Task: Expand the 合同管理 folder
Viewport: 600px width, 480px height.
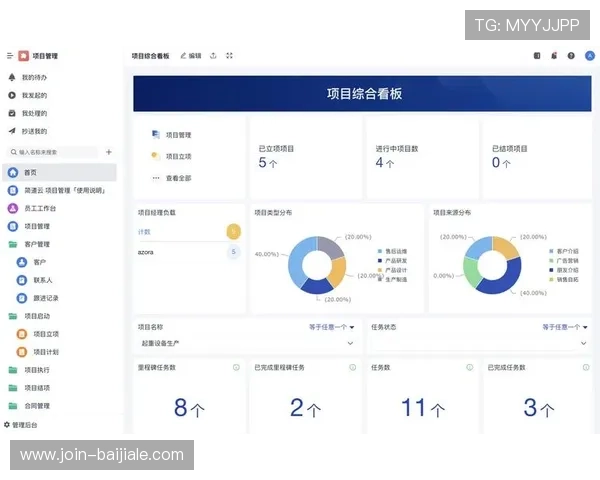Action: tap(29, 406)
